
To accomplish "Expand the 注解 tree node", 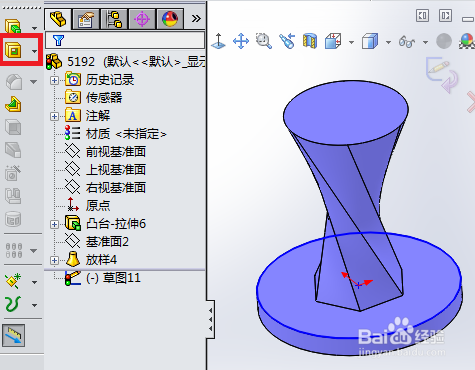I will pos(54,116).
